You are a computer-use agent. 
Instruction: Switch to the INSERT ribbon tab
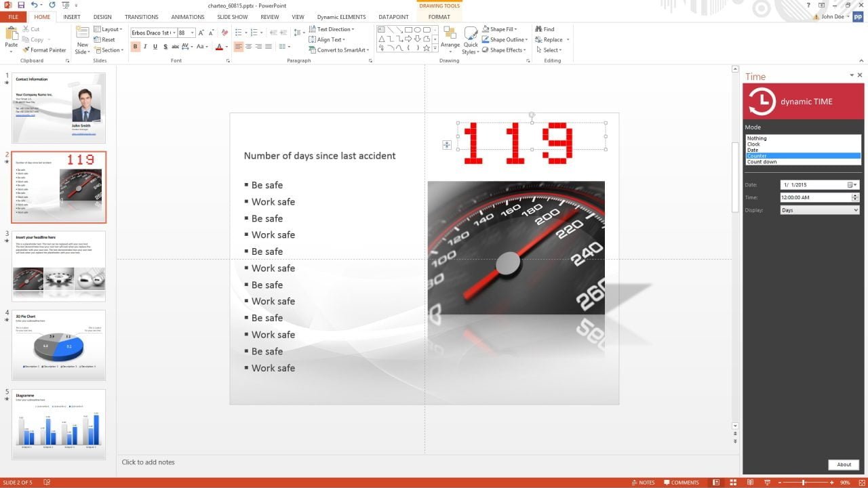click(72, 17)
